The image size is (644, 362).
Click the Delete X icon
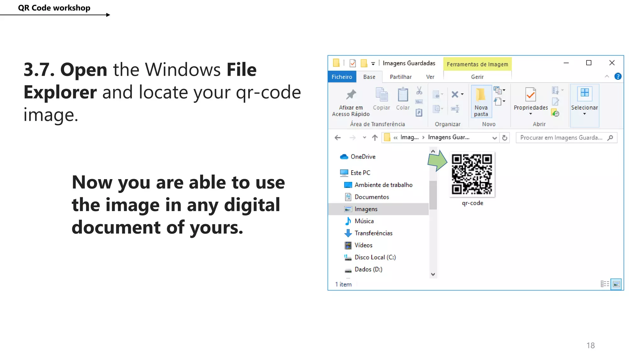[455, 94]
